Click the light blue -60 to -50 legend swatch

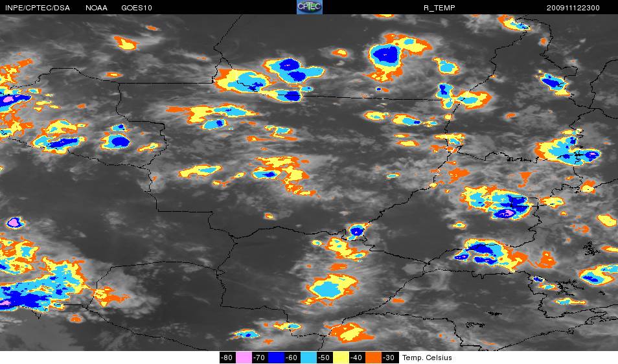(x=308, y=358)
